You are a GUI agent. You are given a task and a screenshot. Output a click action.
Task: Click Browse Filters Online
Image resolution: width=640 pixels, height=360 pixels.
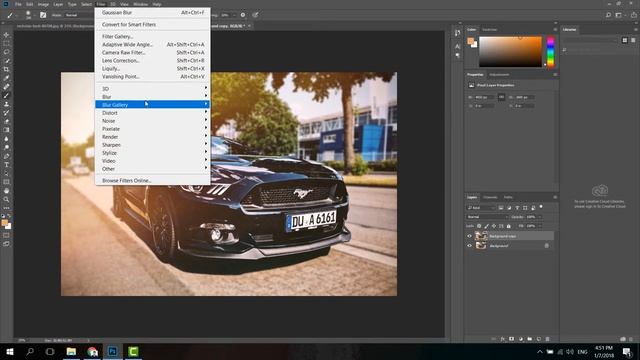coord(152,180)
